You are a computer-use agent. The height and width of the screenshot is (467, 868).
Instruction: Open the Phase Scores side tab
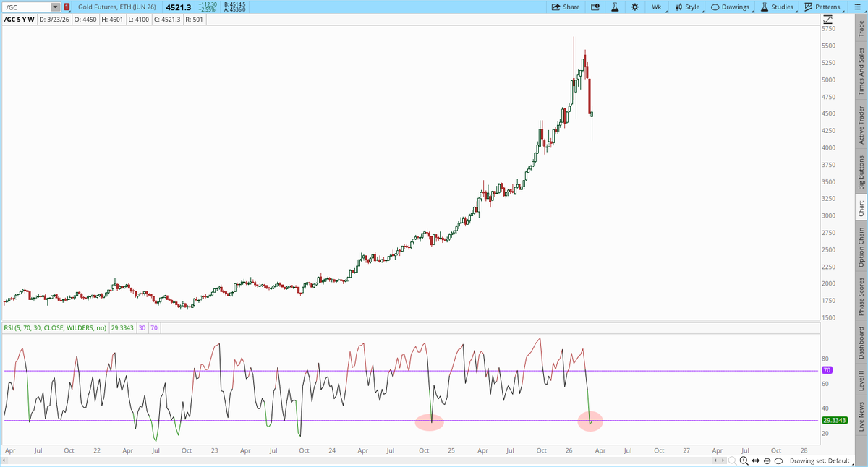point(861,296)
